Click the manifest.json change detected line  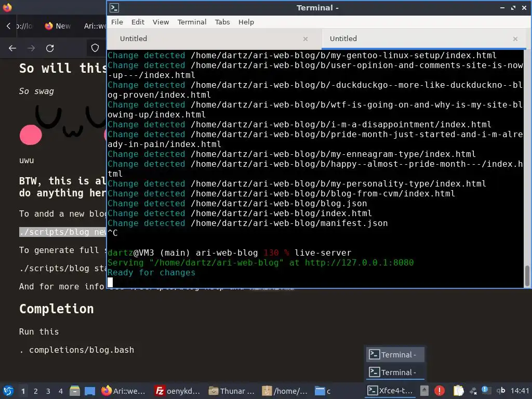pyautogui.click(x=248, y=223)
